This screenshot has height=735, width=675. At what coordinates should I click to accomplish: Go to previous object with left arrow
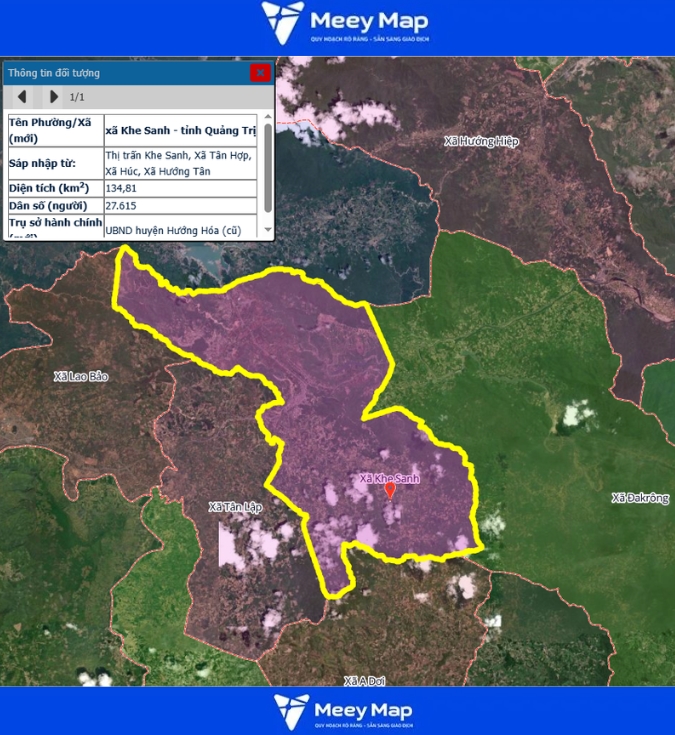22,97
